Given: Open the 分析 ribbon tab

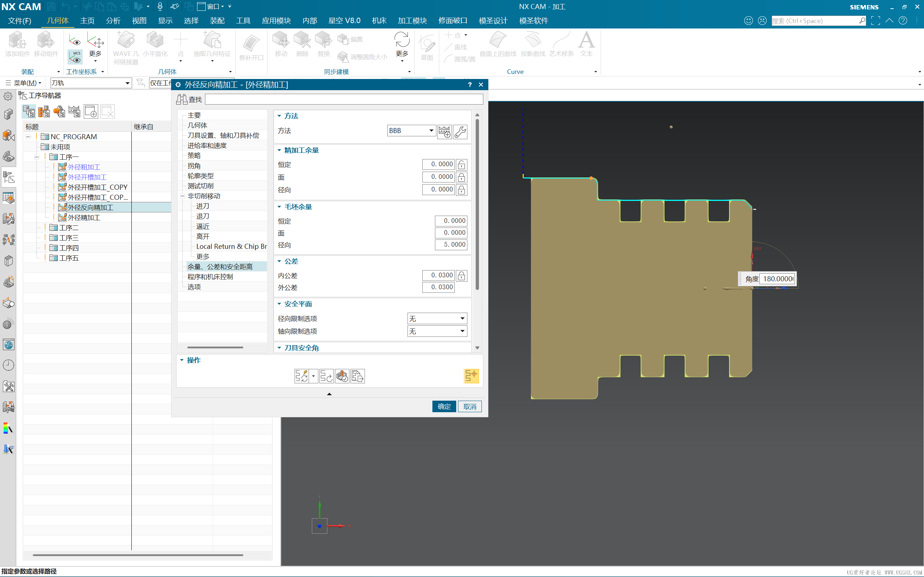Looking at the screenshot, I should (x=113, y=21).
